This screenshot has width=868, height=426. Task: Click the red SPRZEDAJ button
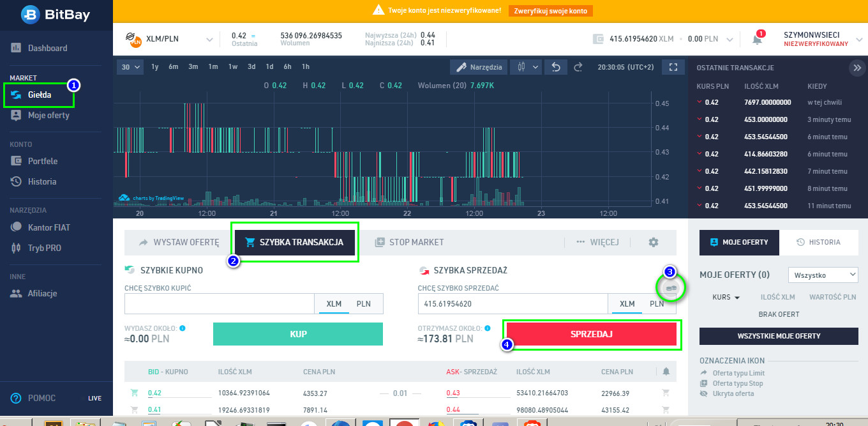[x=592, y=334]
